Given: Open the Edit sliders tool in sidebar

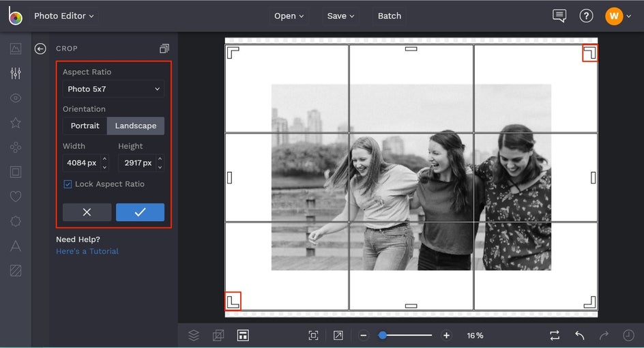Looking at the screenshot, I should [16, 74].
